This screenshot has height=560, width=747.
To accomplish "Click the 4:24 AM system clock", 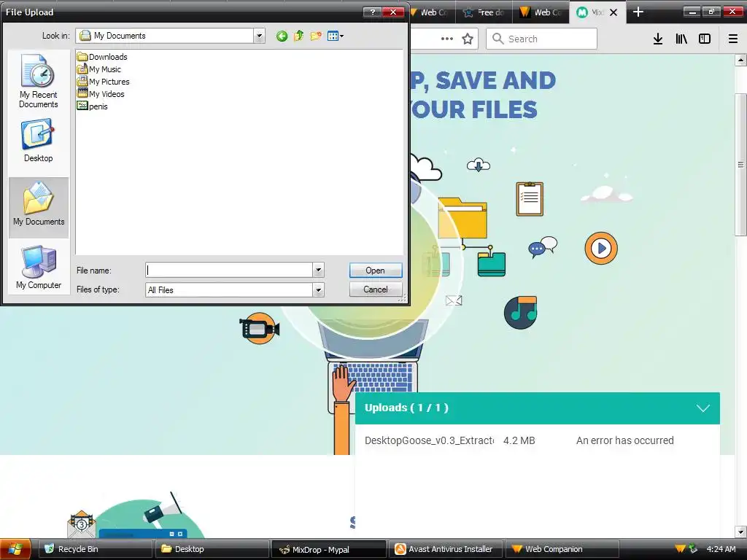I will (x=721, y=549).
